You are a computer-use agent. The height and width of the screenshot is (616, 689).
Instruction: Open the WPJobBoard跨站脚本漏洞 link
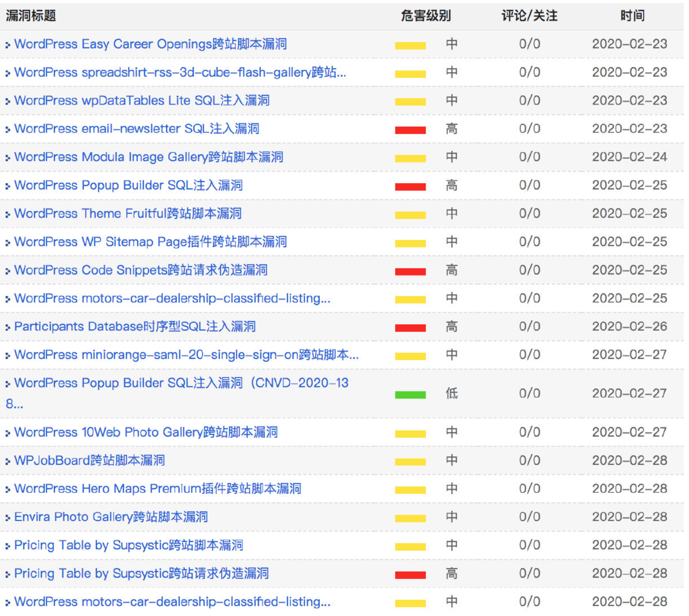point(90,460)
